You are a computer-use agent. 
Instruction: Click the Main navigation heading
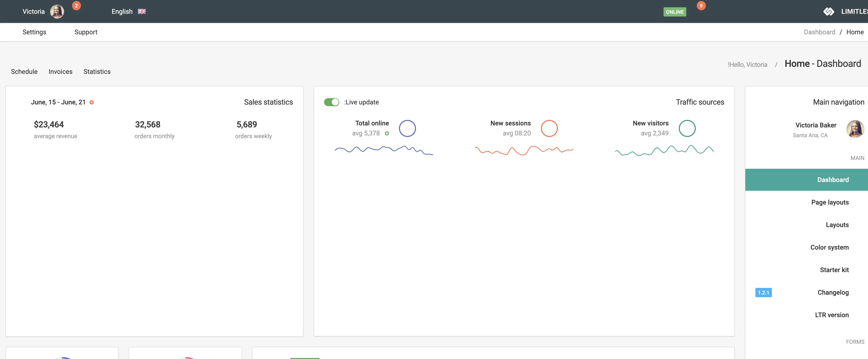pos(838,102)
